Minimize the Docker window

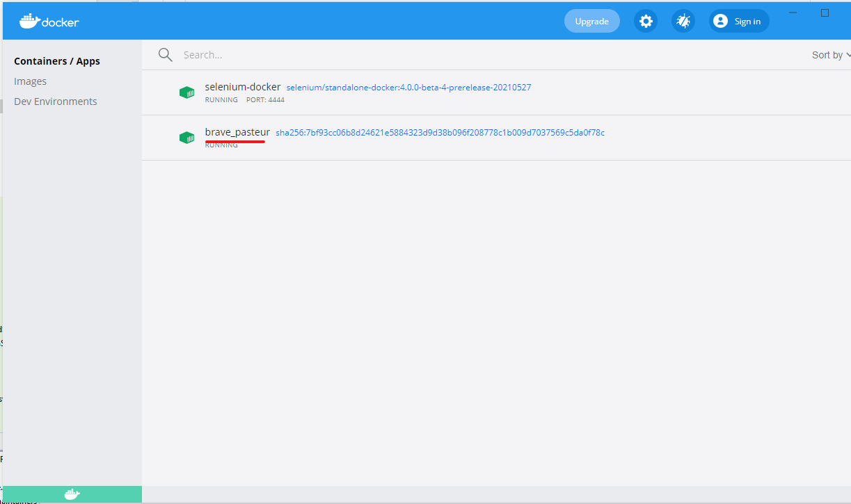click(793, 13)
